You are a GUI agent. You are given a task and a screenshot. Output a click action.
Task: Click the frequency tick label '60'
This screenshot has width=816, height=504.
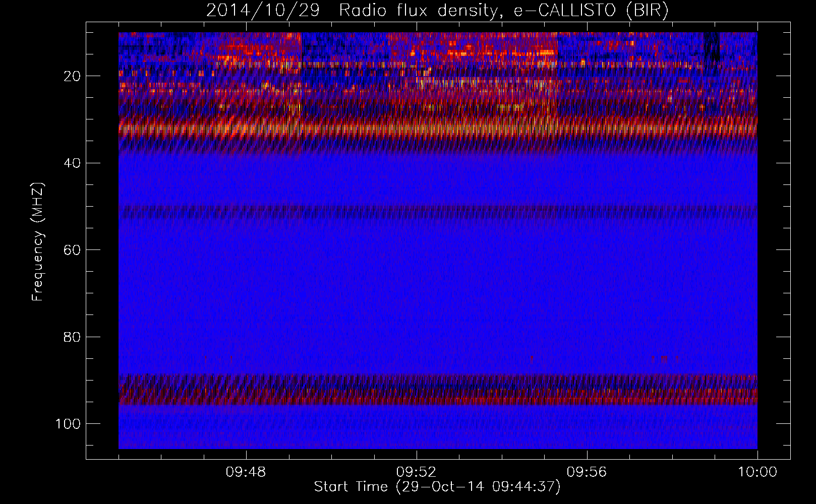(73, 250)
